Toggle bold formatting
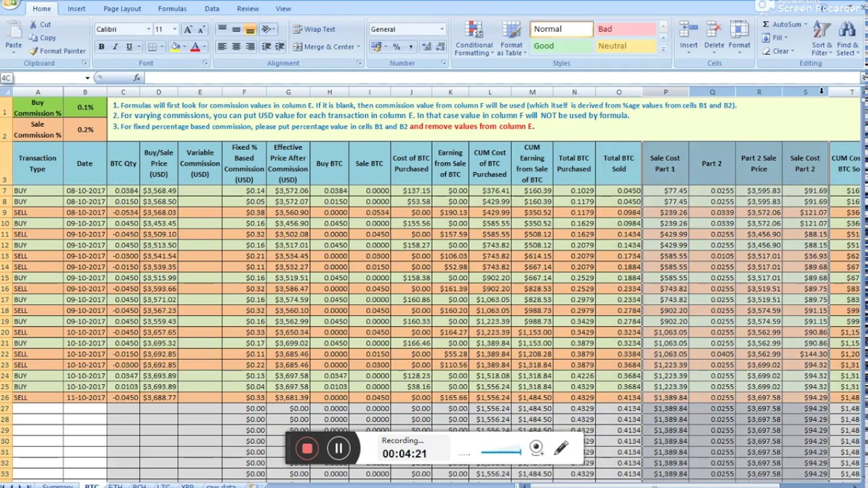This screenshot has height=488, width=868. (x=101, y=47)
